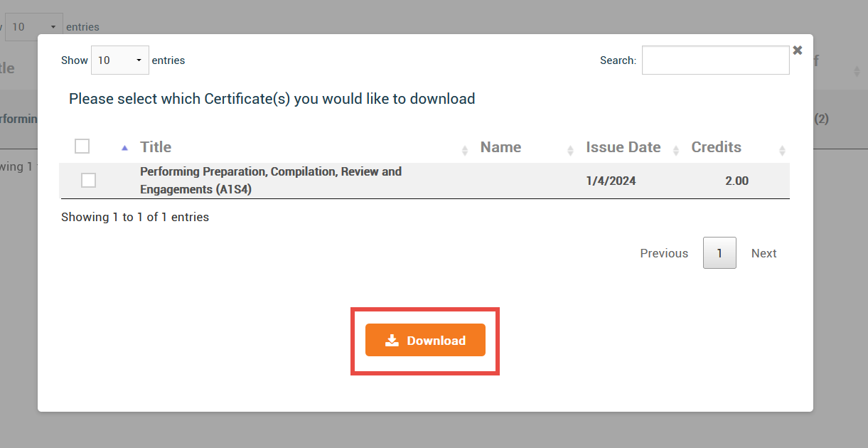The height and width of the screenshot is (448, 868).
Task: Select the 2.00 credits cell
Action: pos(736,181)
